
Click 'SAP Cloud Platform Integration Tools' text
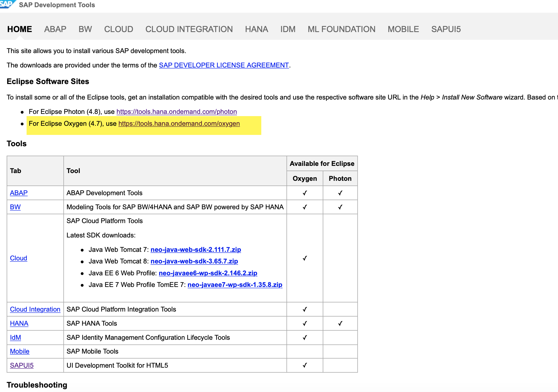pos(121,309)
